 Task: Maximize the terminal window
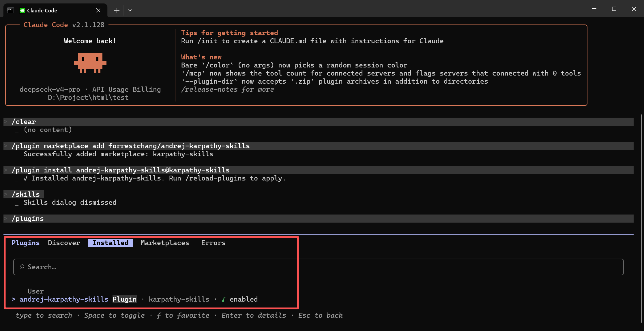pyautogui.click(x=614, y=9)
